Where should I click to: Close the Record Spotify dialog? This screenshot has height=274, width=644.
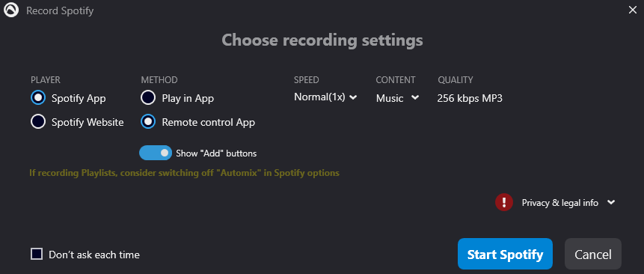[x=633, y=10]
